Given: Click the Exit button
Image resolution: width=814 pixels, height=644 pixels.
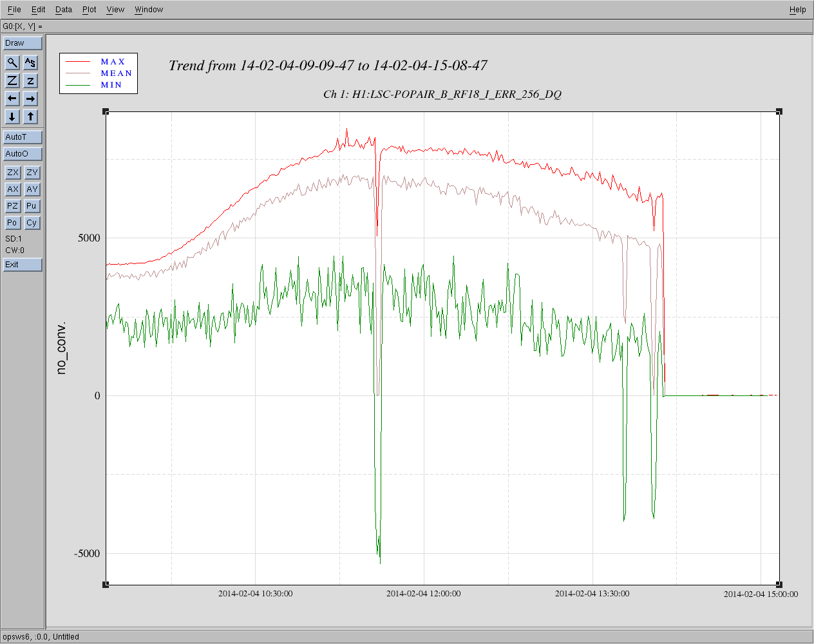Looking at the screenshot, I should 23,265.
